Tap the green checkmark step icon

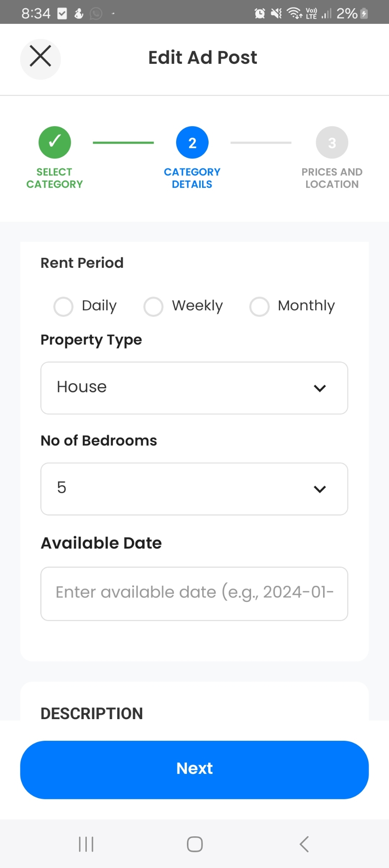click(x=55, y=142)
